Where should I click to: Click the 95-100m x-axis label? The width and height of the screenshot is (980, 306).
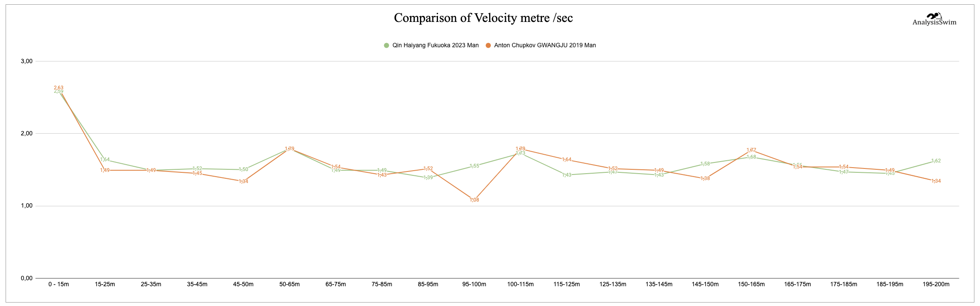pyautogui.click(x=474, y=284)
